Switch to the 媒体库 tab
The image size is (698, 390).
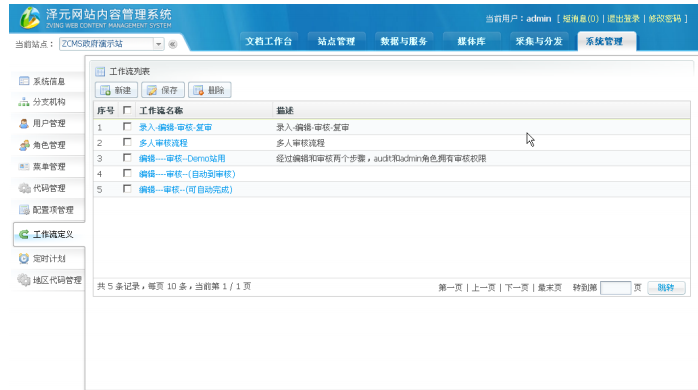pos(471,41)
